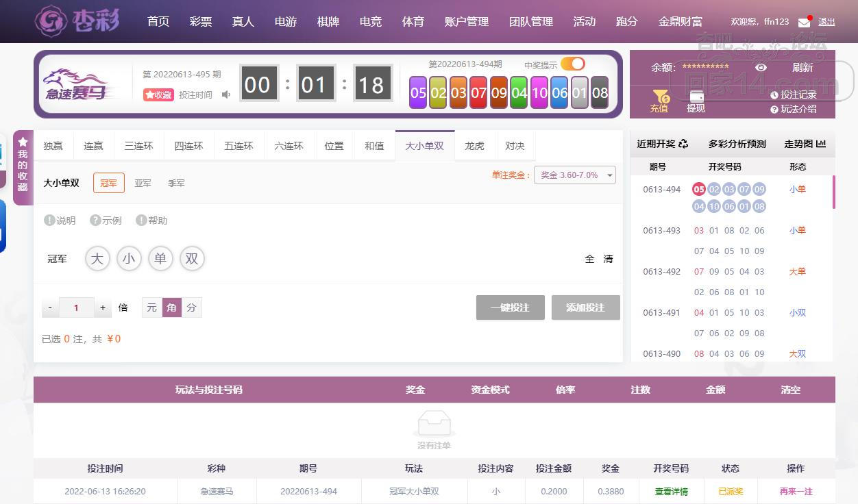Open 玩法介绍 question mark help icon

pos(774,109)
